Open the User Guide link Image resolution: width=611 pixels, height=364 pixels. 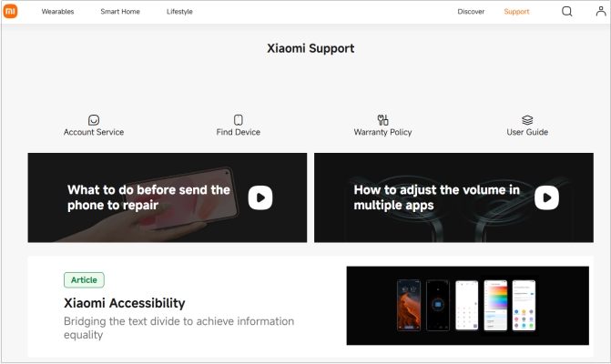pos(527,132)
